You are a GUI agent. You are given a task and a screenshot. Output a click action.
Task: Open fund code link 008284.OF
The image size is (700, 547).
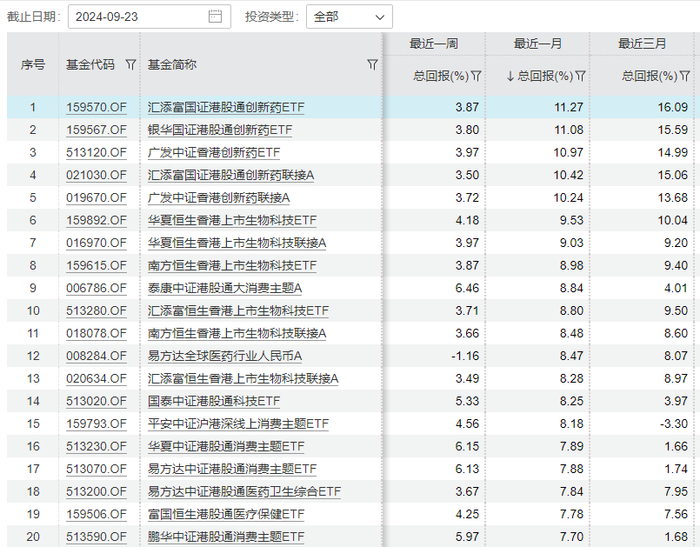(x=96, y=356)
